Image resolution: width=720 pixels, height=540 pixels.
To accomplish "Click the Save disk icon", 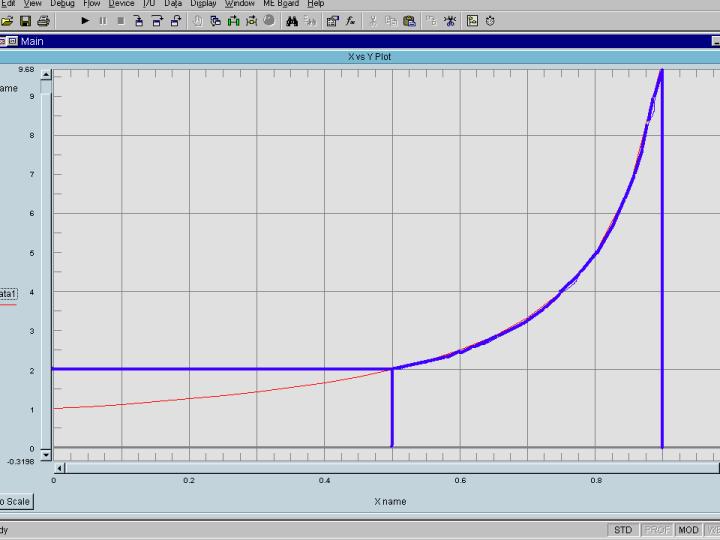I will click(x=25, y=20).
